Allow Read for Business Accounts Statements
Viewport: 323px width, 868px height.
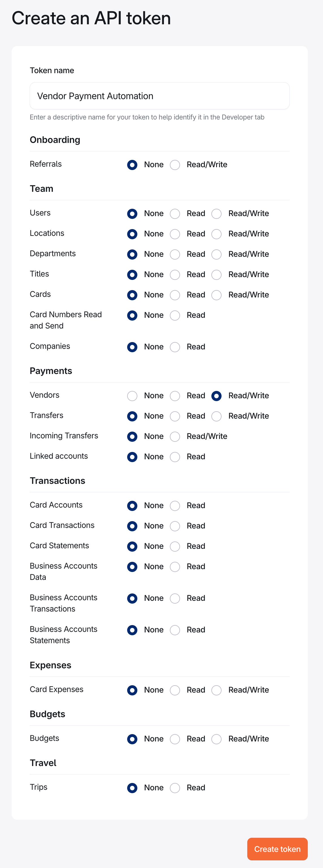pos(175,630)
